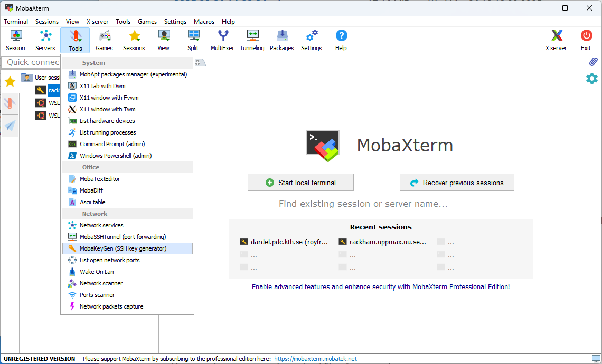This screenshot has height=364, width=602.
Task: Open the mobaxterm.mobatek.net link
Action: pyautogui.click(x=315, y=359)
